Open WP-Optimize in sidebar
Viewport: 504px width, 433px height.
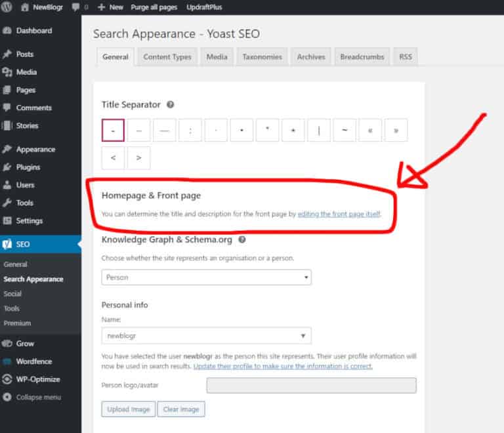(x=38, y=379)
